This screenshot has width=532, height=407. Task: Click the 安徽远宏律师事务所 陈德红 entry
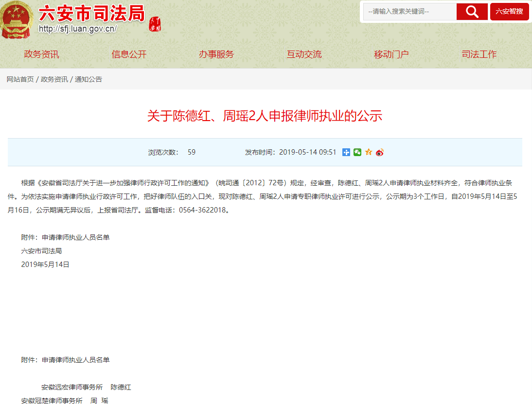click(86, 388)
